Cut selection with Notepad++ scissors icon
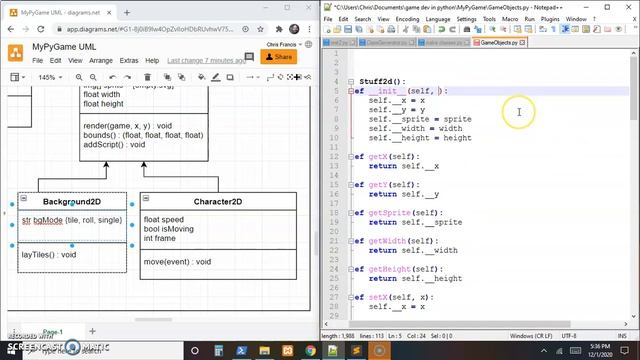 pos(405,29)
